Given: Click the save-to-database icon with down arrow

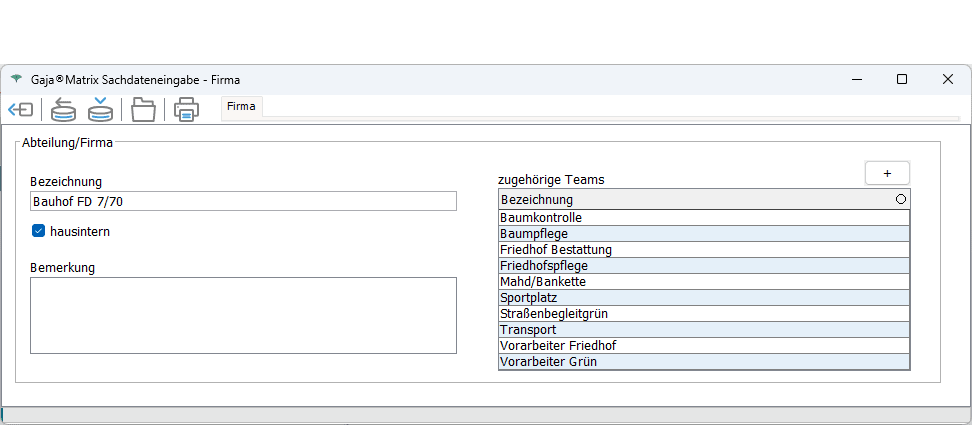Looking at the screenshot, I should coord(100,109).
